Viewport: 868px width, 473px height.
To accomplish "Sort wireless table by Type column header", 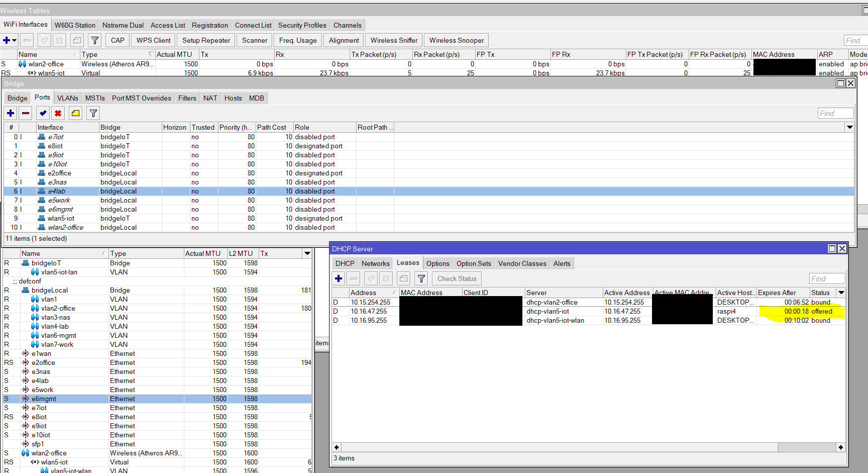I will point(117,54).
